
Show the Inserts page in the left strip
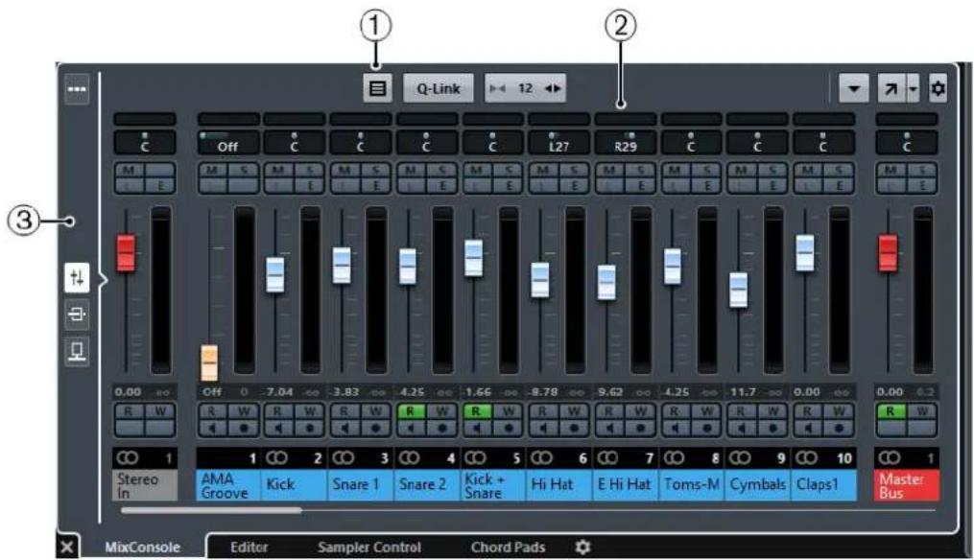coord(77,315)
